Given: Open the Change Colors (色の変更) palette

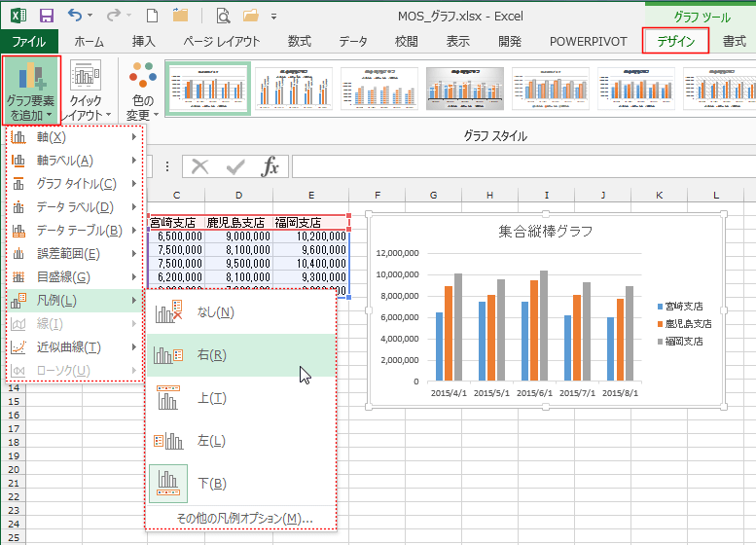Looking at the screenshot, I should tap(142, 90).
